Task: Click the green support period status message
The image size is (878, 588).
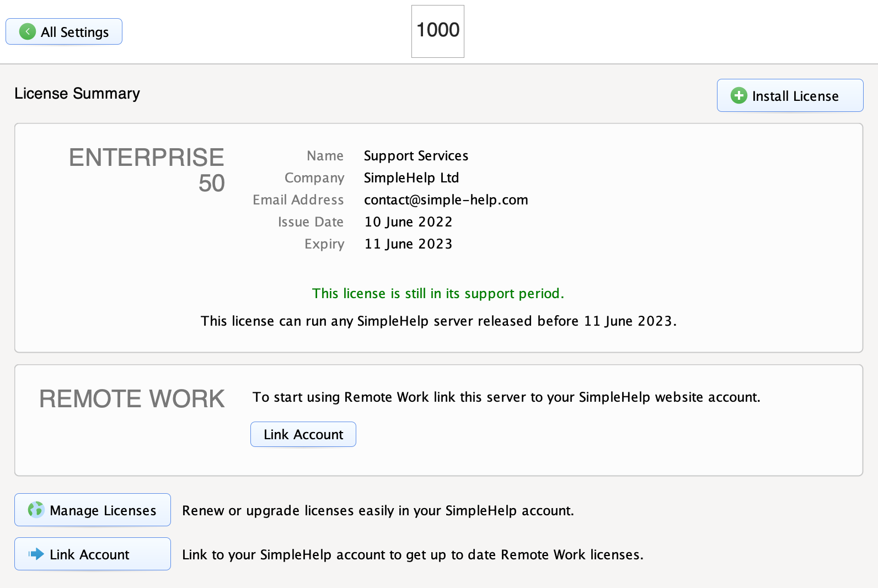Action: point(438,294)
